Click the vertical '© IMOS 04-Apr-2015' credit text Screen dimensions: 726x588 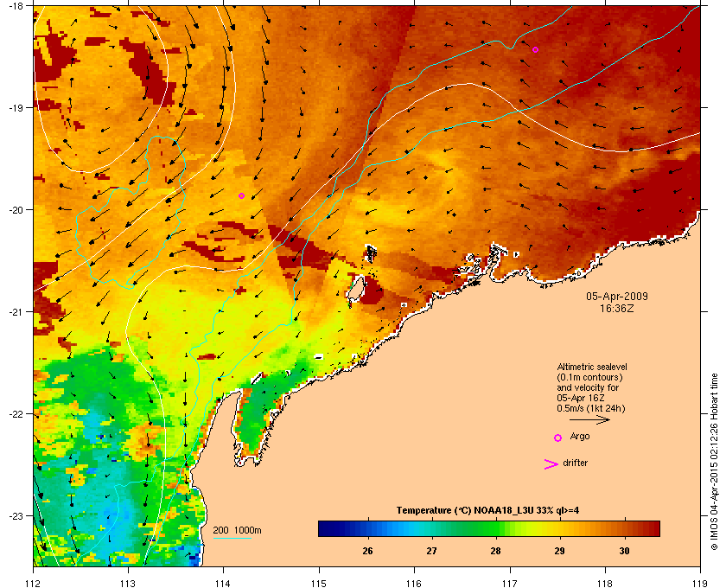(x=714, y=462)
